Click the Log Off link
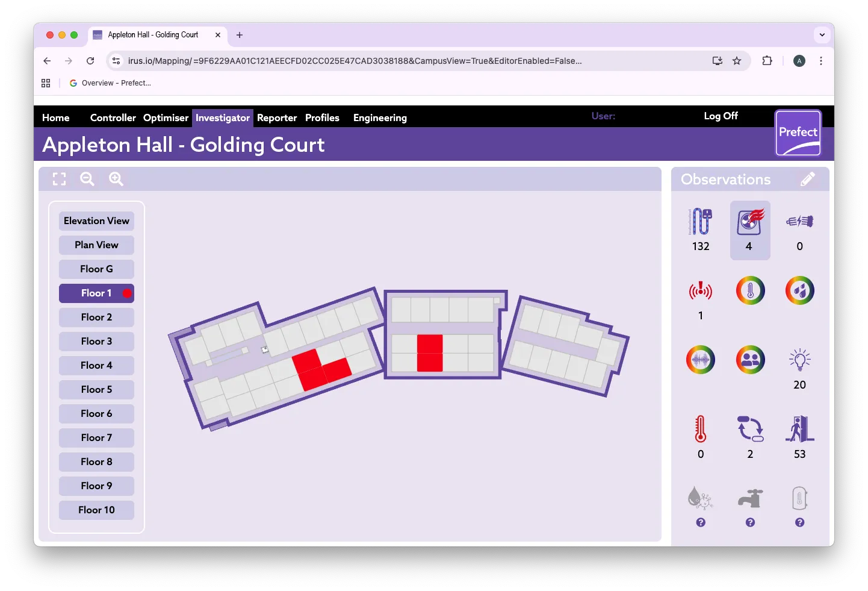The image size is (868, 591). click(x=721, y=116)
